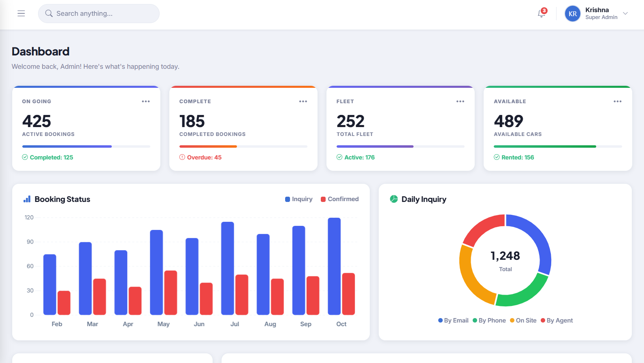The width and height of the screenshot is (644, 363).
Task: Click the Completed Bookings progress bar
Action: [x=243, y=146]
